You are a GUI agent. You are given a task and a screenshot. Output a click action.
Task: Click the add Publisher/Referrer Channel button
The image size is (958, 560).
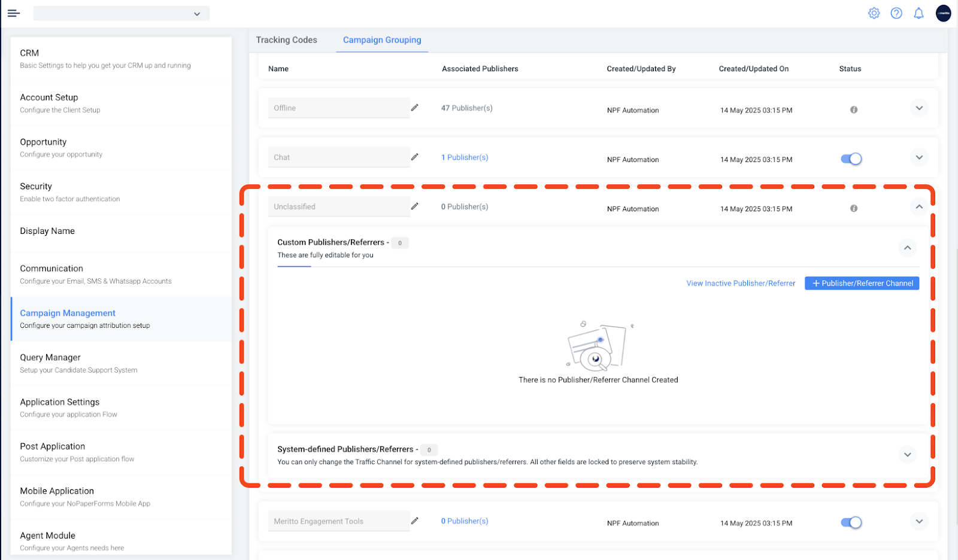(862, 284)
